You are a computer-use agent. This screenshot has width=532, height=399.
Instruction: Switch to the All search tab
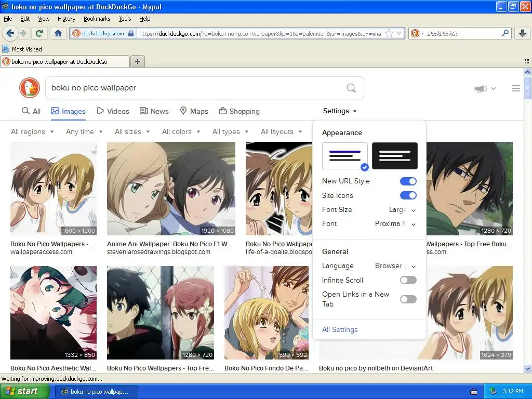click(31, 111)
